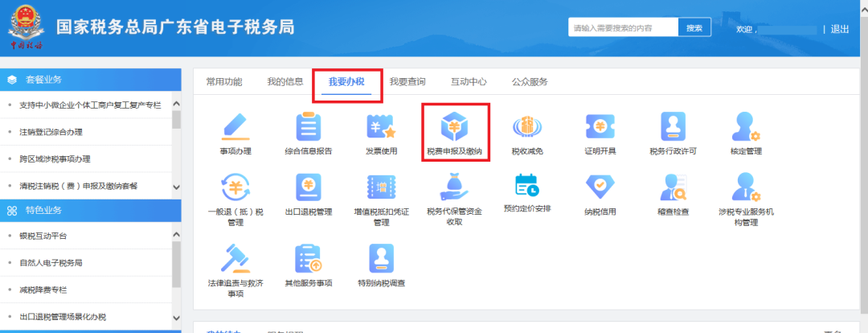Open the 预约定价安排 icon

click(x=527, y=186)
